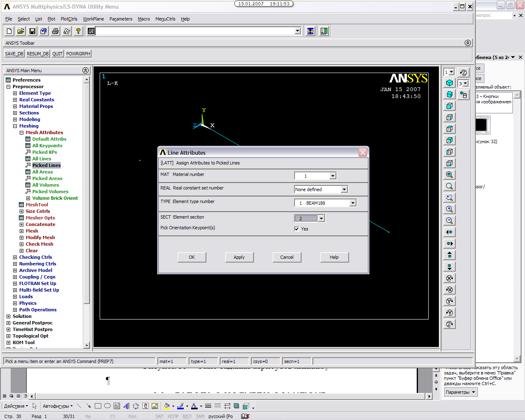Viewport: 525px width, 420px height.
Task: Click the Open ANSYS File icon
Action: click(21, 31)
